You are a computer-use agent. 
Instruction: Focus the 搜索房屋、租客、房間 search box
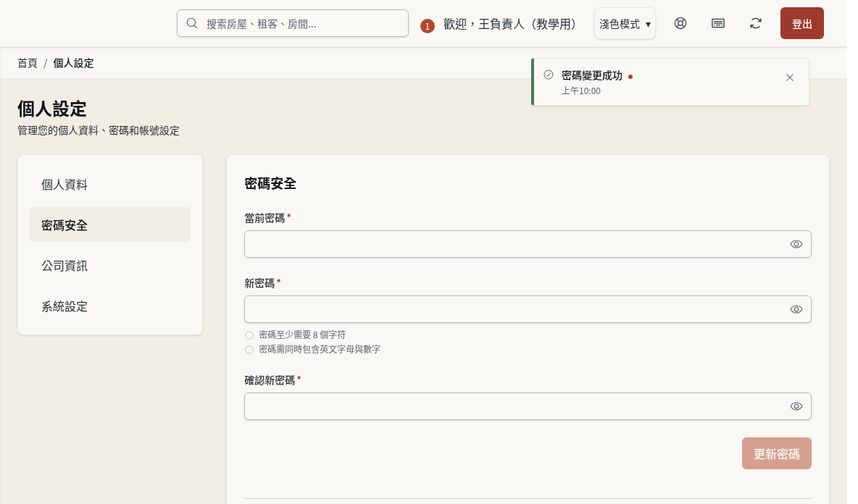[x=293, y=23]
